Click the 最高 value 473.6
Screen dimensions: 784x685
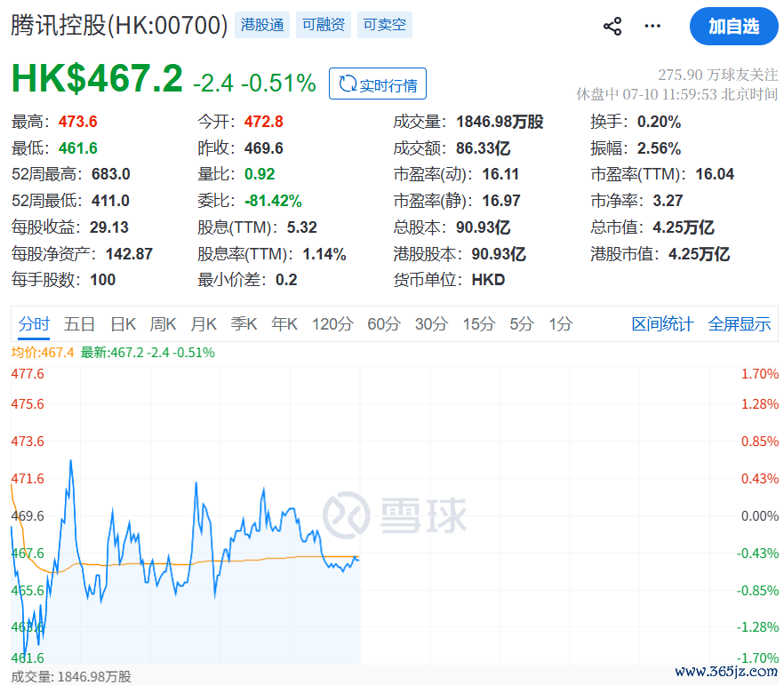tap(77, 122)
